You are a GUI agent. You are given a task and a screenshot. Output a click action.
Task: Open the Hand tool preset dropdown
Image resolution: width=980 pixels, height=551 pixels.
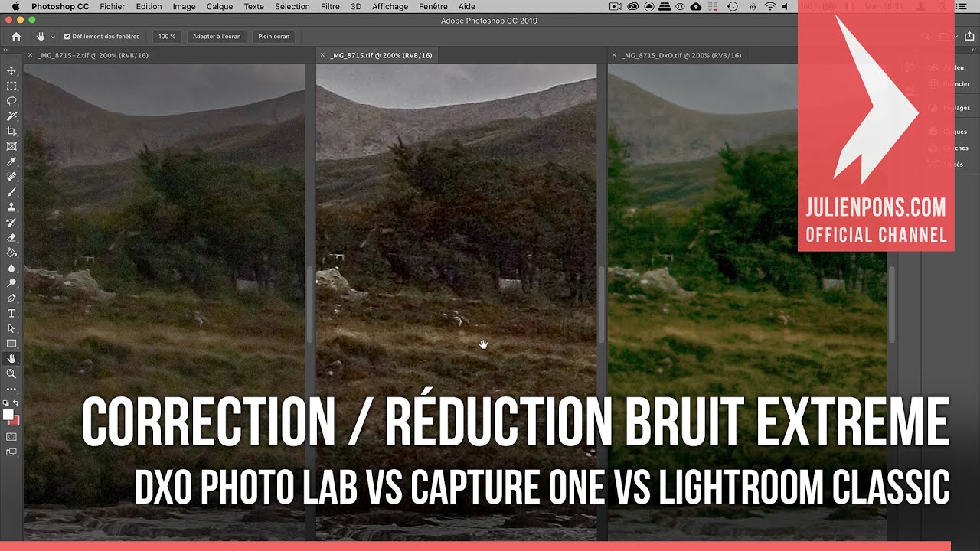point(52,37)
